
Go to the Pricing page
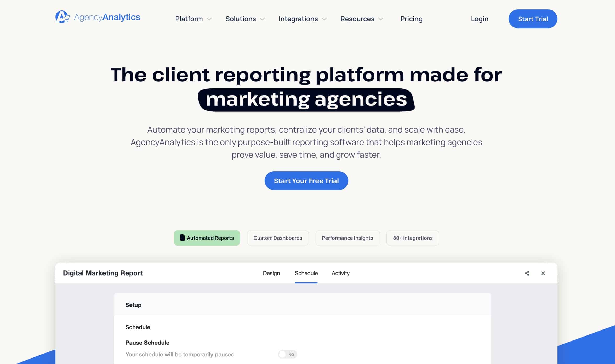[411, 19]
